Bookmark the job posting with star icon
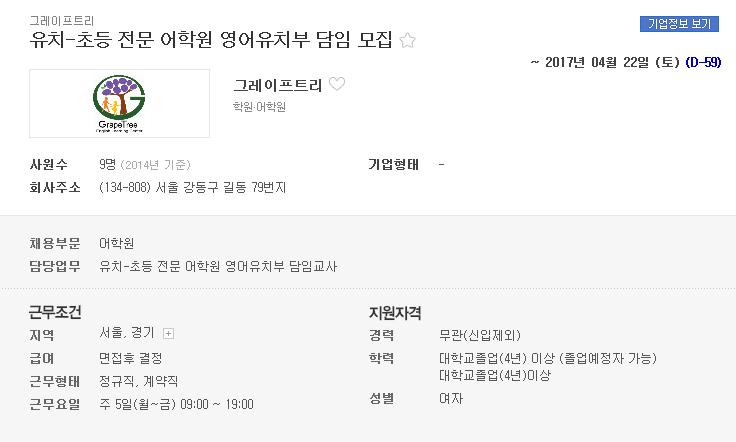The image size is (736, 442). point(407,40)
